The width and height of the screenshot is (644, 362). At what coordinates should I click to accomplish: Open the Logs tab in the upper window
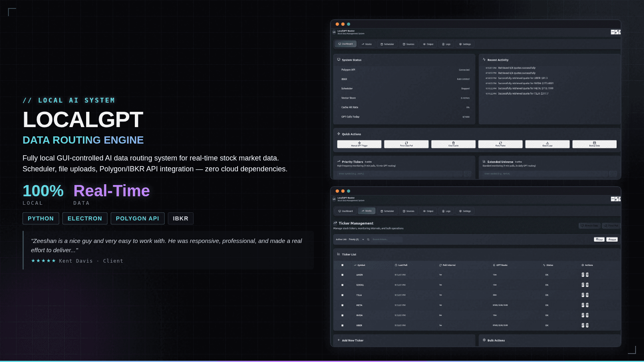(x=446, y=44)
